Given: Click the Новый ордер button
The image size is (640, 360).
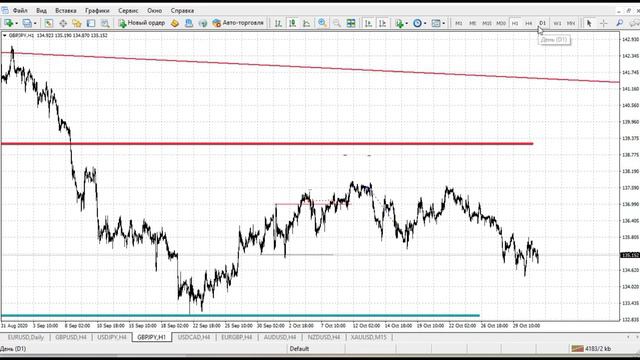Looking at the screenshot, I should [x=142, y=23].
